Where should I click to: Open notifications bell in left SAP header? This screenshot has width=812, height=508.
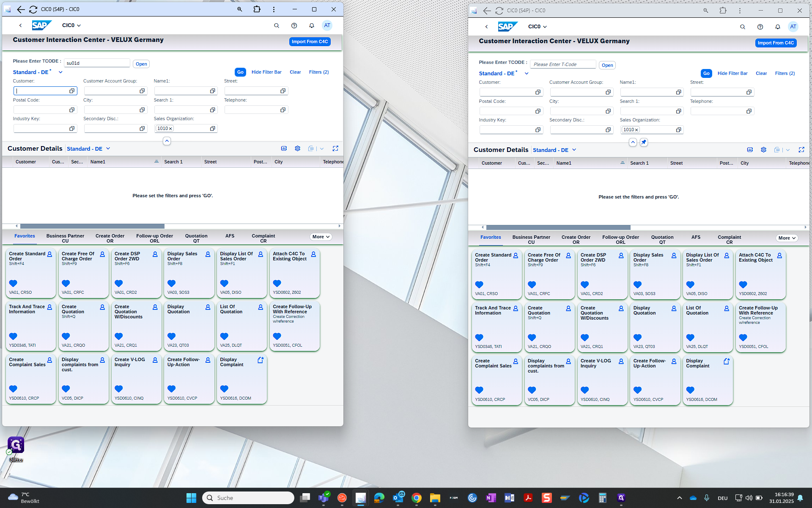pyautogui.click(x=312, y=25)
